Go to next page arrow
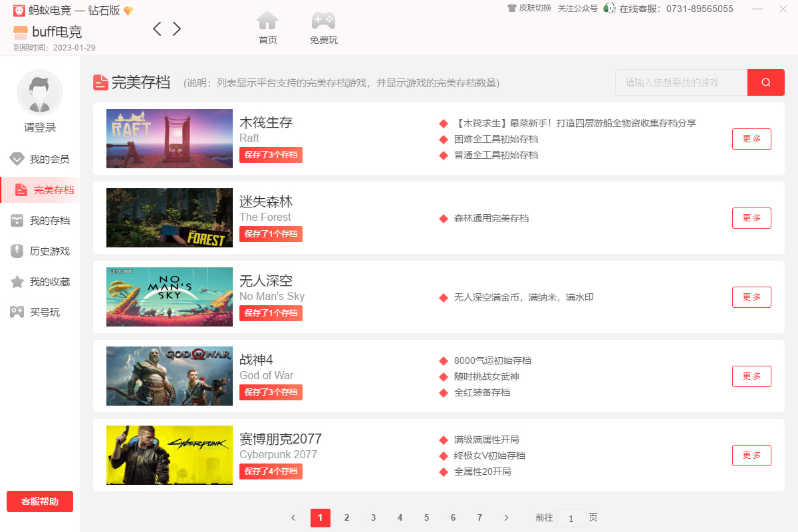Image resolution: width=798 pixels, height=532 pixels. [506, 518]
